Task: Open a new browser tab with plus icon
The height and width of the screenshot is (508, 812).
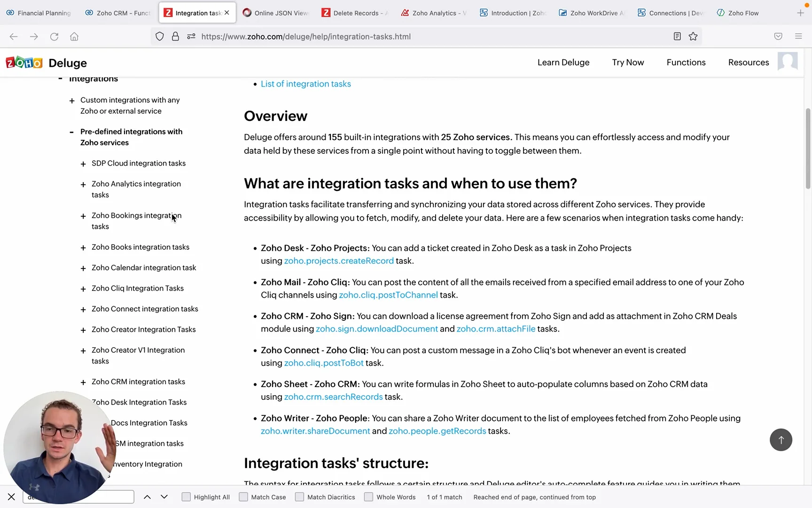Action: point(800,13)
